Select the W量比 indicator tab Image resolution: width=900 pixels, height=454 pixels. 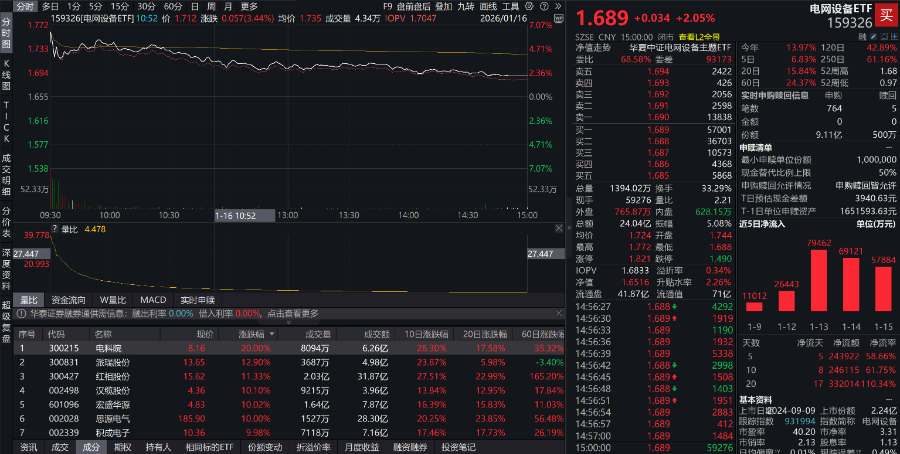coord(112,300)
